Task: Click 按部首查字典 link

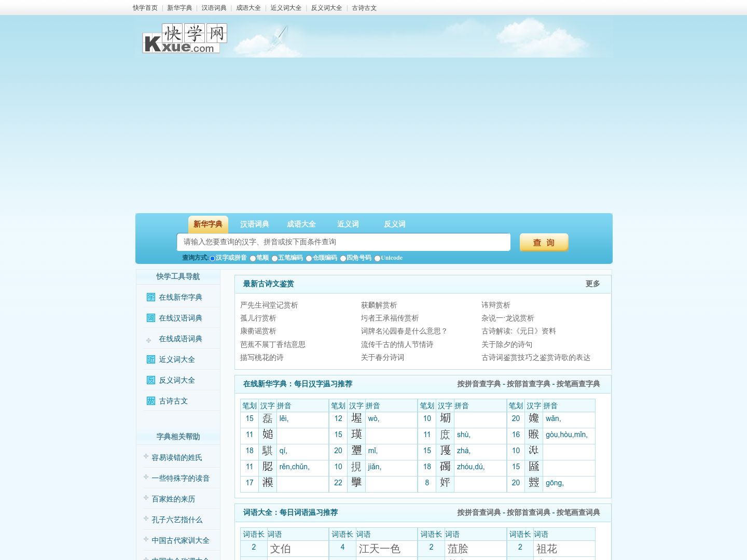Action: pyautogui.click(x=529, y=384)
